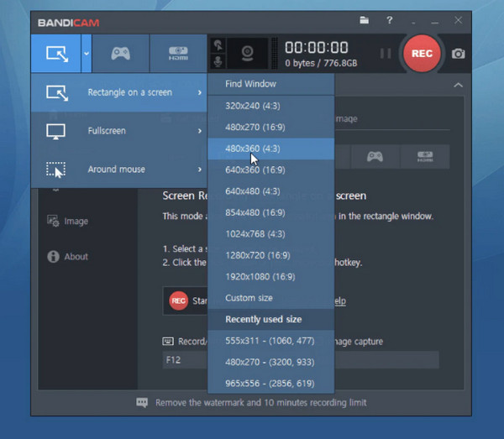The width and height of the screenshot is (504, 439).
Task: Expand the Rectangle on a screen submenu arrow
Action: point(200,92)
